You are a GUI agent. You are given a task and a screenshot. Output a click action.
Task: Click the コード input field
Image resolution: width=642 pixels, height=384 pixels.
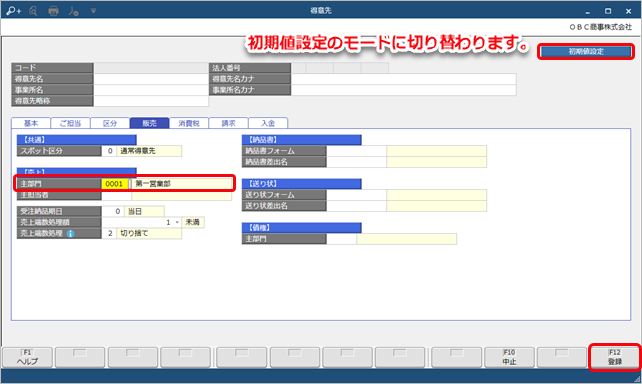[x=151, y=68]
